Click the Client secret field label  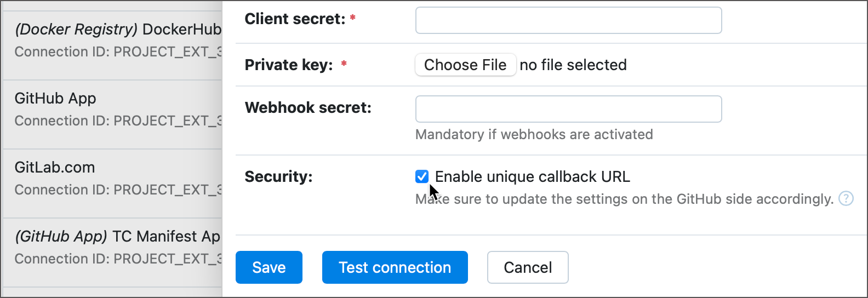click(x=295, y=19)
